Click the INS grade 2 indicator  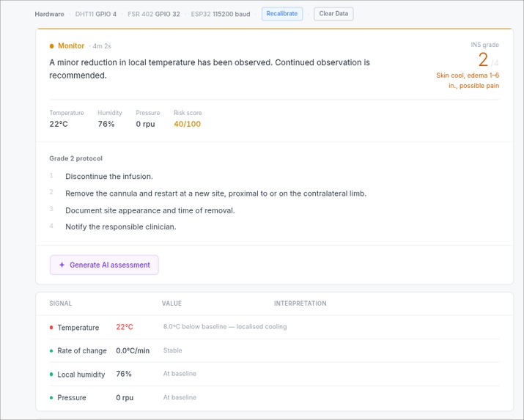pos(483,60)
